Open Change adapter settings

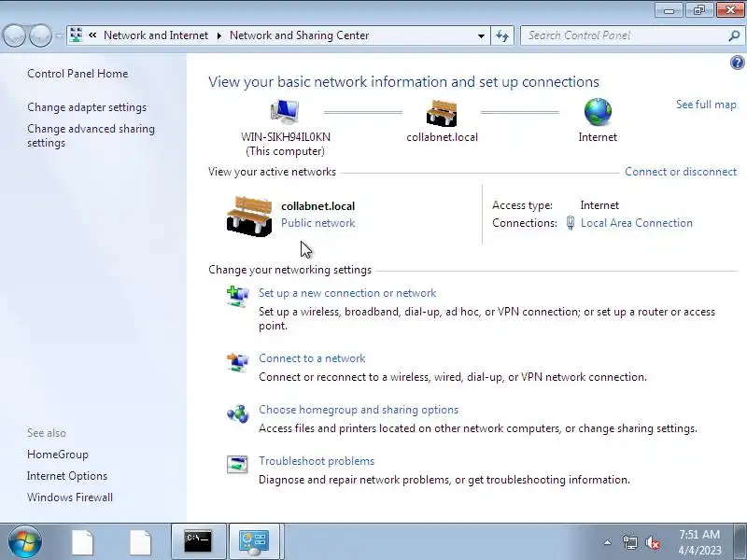click(x=87, y=107)
